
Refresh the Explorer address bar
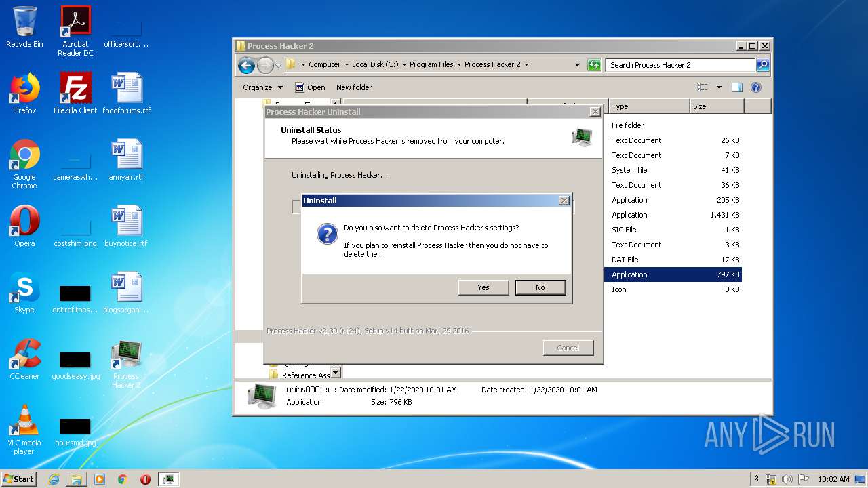594,65
